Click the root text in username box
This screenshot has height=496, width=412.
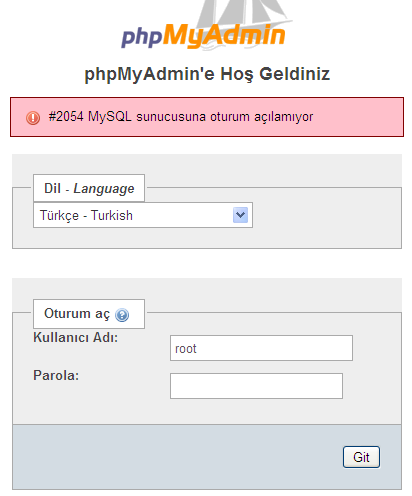point(186,349)
